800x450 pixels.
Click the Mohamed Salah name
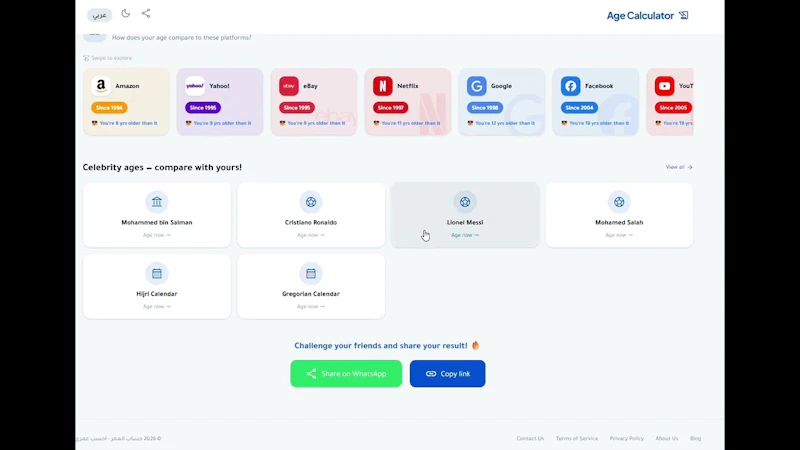[619, 222]
